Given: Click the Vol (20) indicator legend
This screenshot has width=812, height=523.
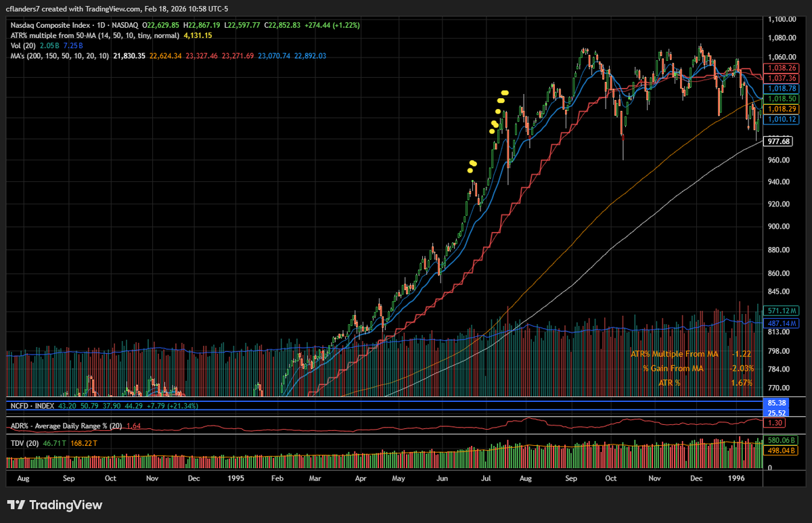Looking at the screenshot, I should tap(24, 45).
